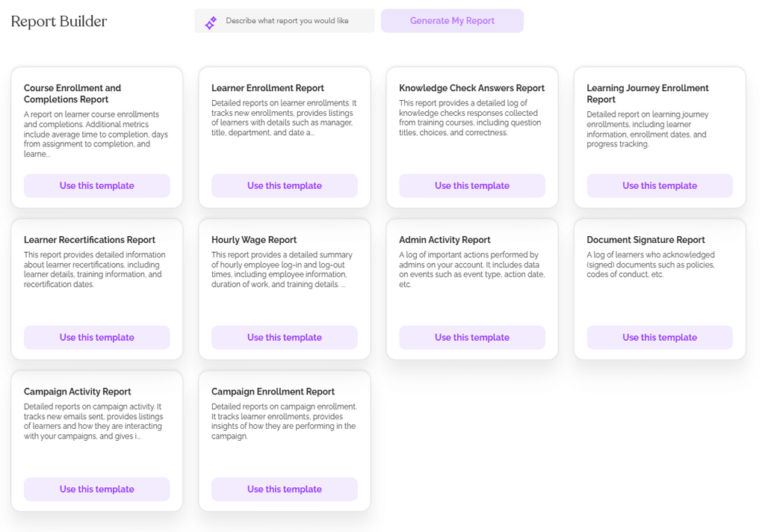Click the Report Builder heading
765x532 pixels.
[58, 22]
